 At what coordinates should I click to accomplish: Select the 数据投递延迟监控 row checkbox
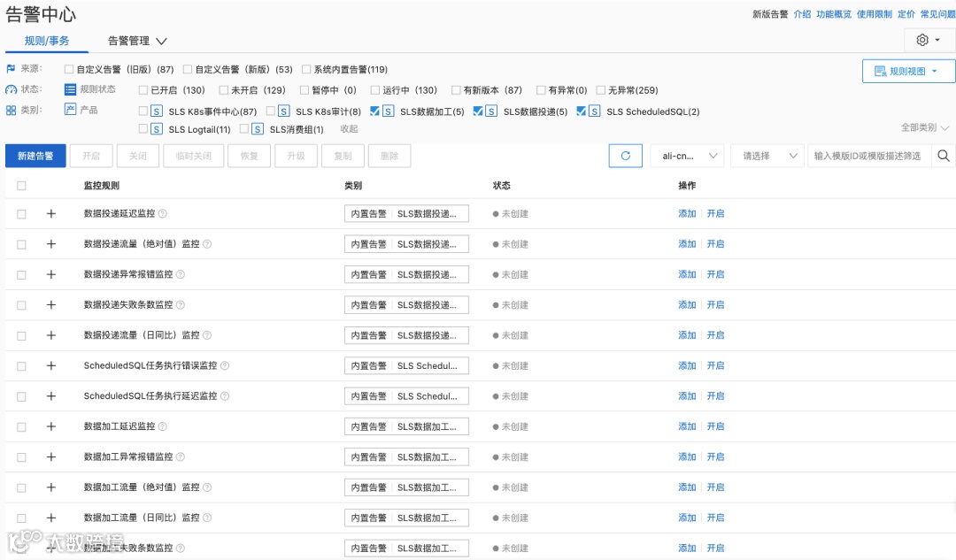click(21, 214)
